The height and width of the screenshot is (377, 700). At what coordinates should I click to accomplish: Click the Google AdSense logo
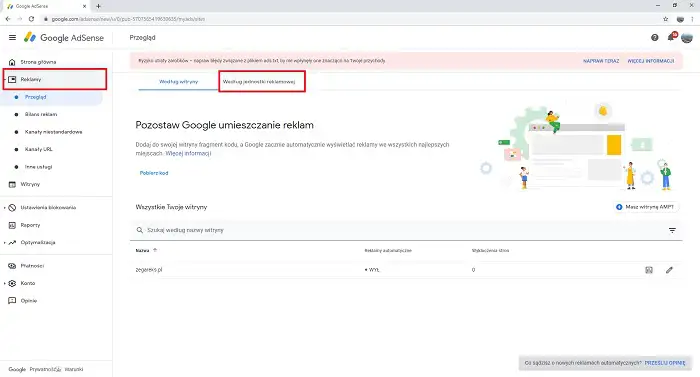pos(64,38)
